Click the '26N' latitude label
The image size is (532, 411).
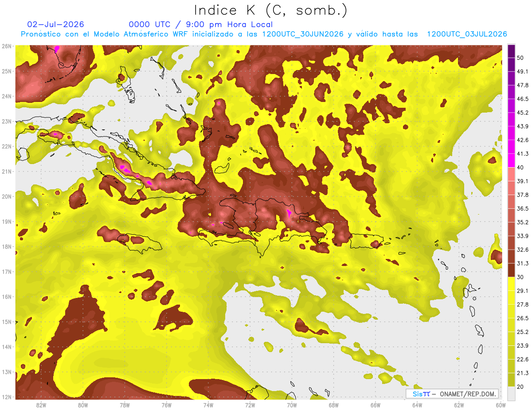pos(7,46)
